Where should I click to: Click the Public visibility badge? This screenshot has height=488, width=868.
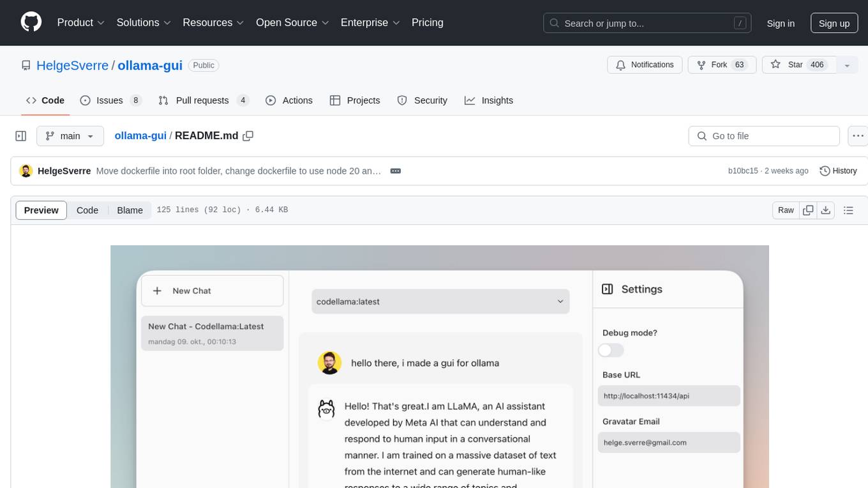[204, 65]
